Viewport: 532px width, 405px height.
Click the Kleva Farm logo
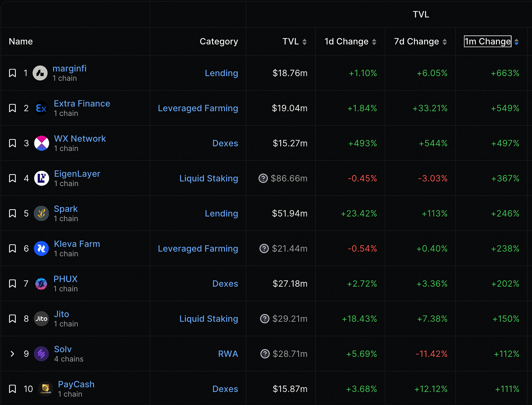tap(41, 248)
